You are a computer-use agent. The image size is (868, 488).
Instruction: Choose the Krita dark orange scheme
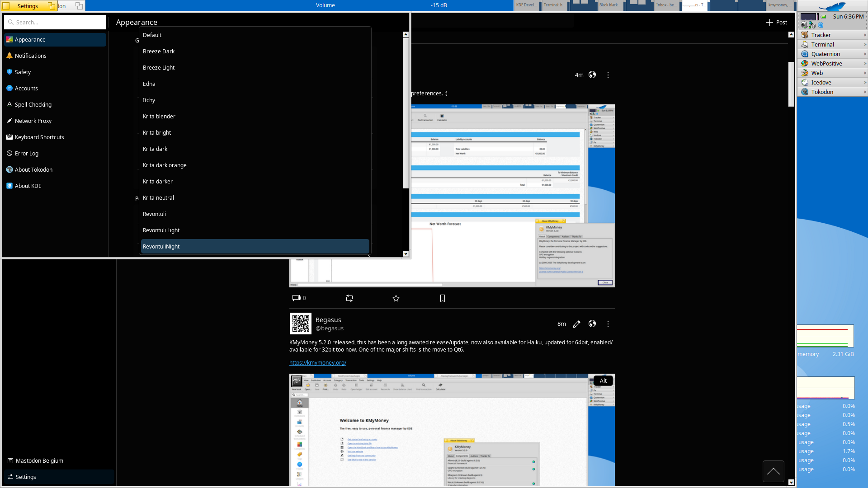click(x=165, y=165)
